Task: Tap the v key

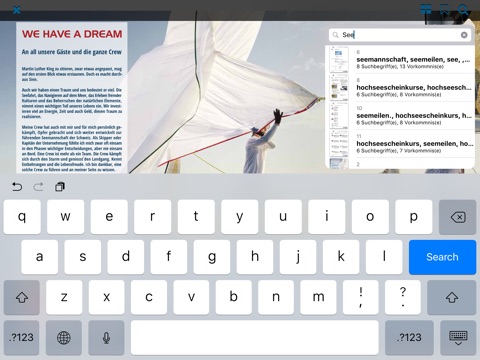Action: (x=191, y=297)
